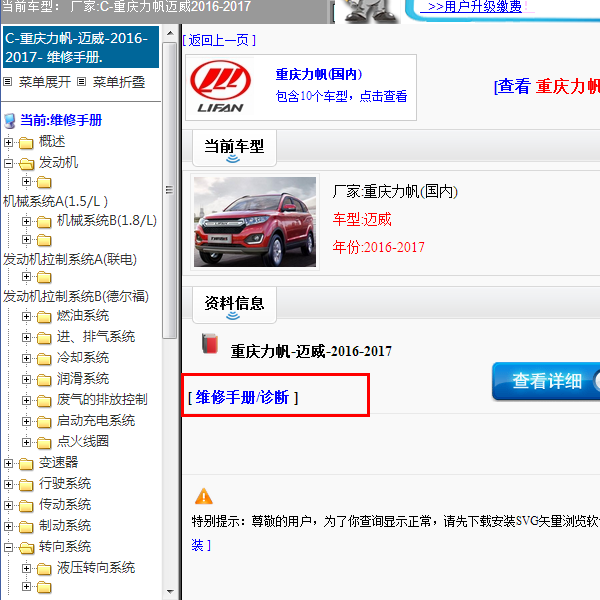This screenshot has width=600, height=600.
Task: Click 重庆力帆(国内) brand link
Action: point(319,74)
